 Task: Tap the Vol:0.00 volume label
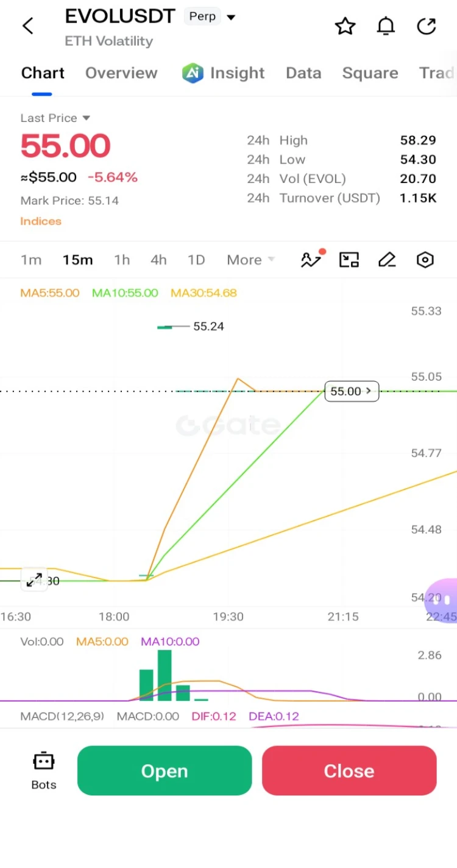click(42, 642)
